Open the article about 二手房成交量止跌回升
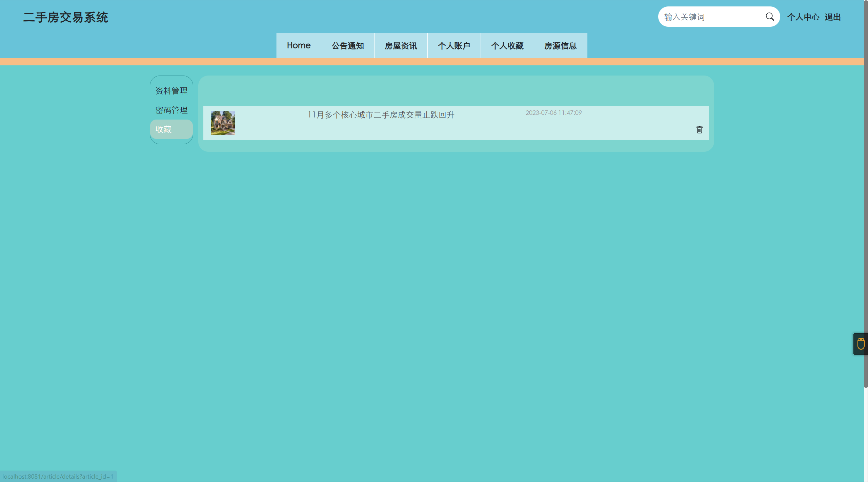 click(381, 115)
